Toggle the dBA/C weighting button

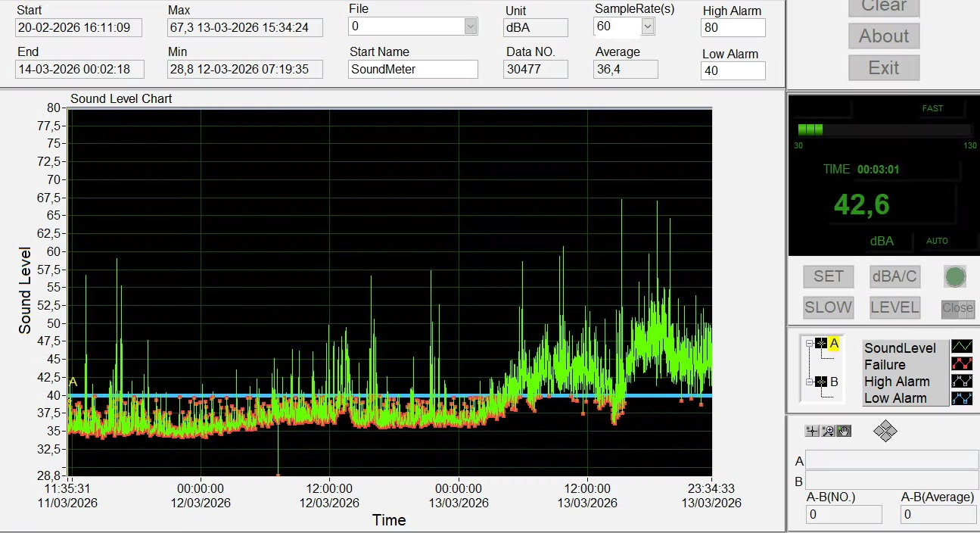(894, 276)
